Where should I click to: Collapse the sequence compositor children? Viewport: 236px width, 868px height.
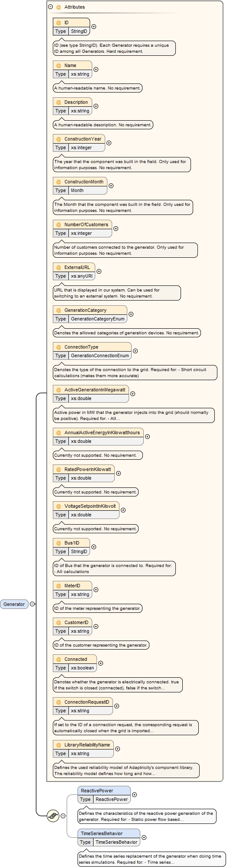(x=63, y=816)
